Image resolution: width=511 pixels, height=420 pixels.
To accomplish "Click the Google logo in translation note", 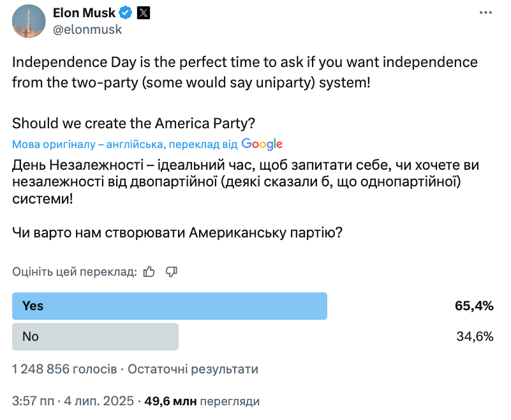I will pos(262,144).
